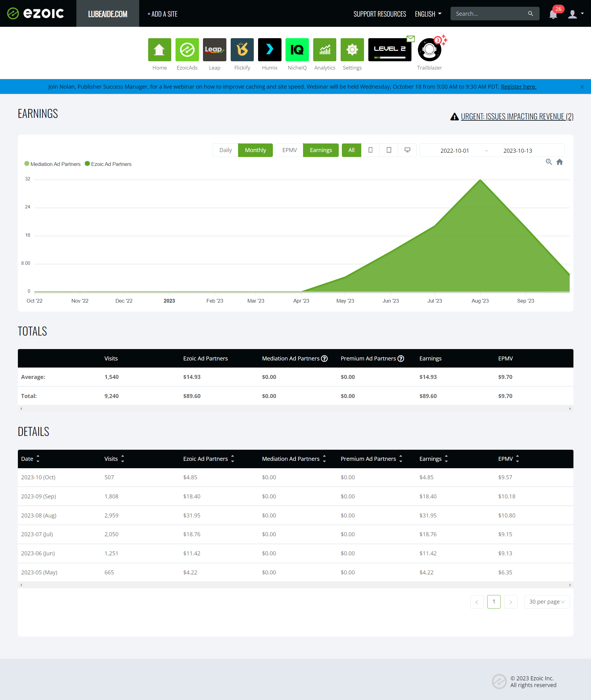Click the 9,240 total visits value
This screenshot has height=700, width=591.
tap(111, 396)
